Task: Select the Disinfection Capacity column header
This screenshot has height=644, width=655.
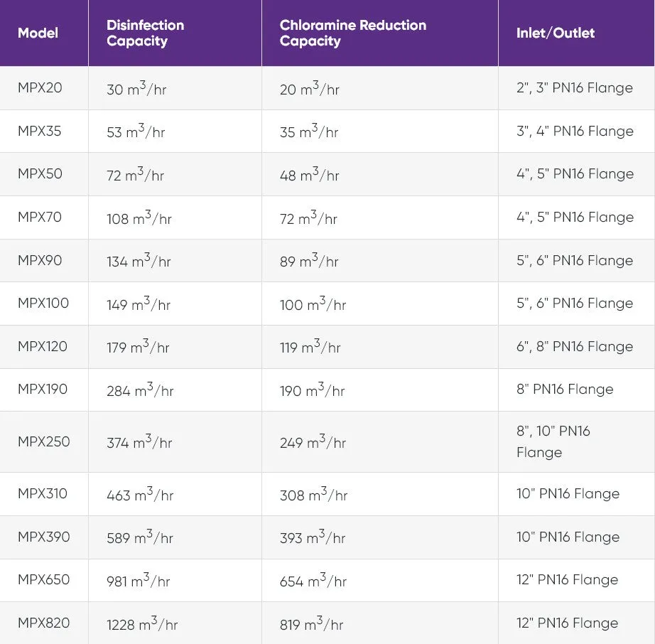Action: pos(146,33)
